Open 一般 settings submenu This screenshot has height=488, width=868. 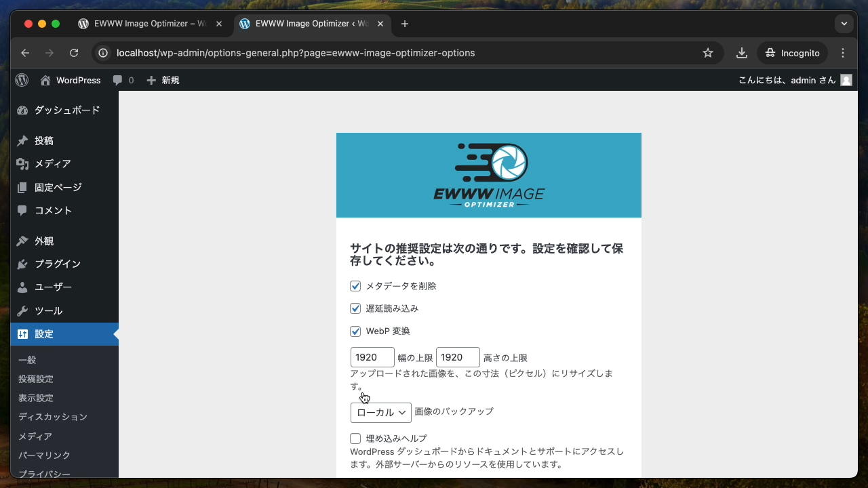tap(27, 360)
